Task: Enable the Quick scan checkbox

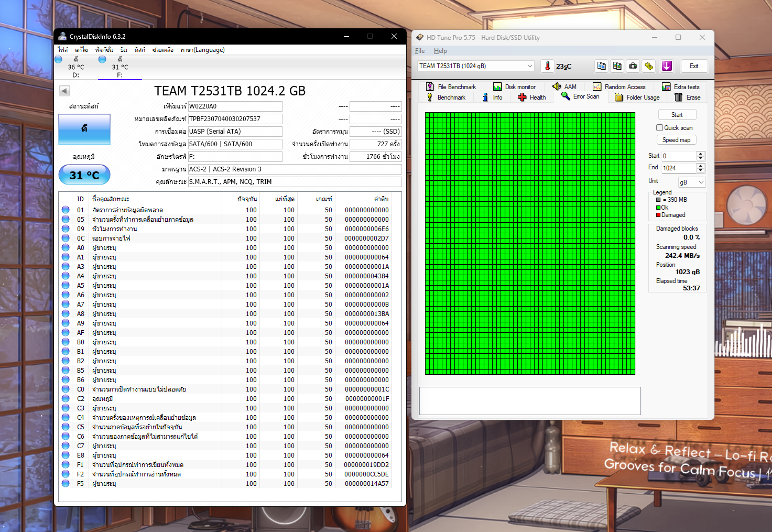Action: click(x=660, y=128)
